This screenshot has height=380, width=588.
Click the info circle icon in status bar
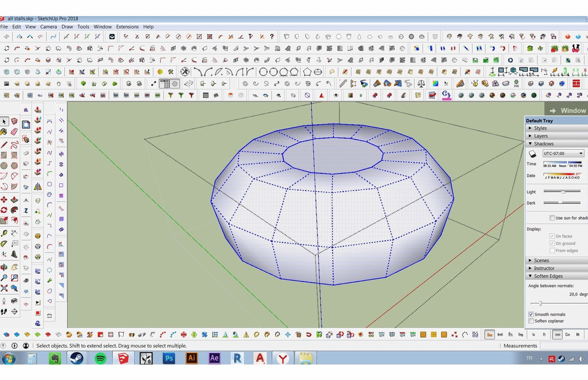(14, 345)
